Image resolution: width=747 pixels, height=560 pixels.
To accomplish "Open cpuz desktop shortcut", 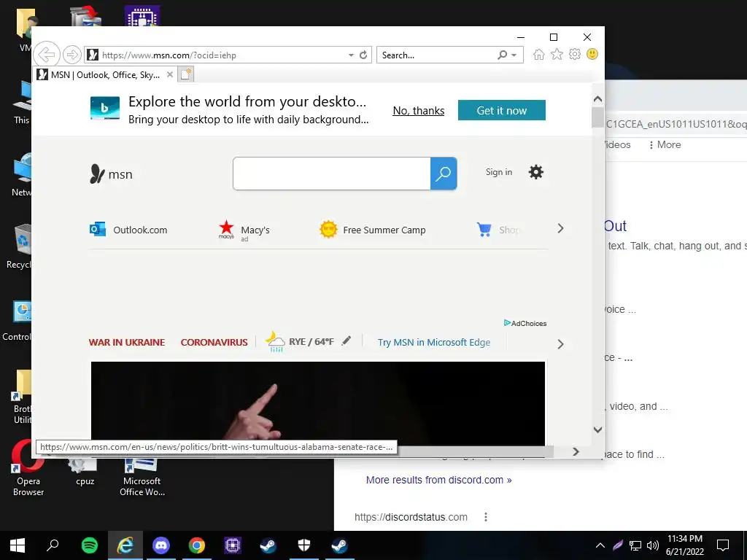I will [x=85, y=472].
